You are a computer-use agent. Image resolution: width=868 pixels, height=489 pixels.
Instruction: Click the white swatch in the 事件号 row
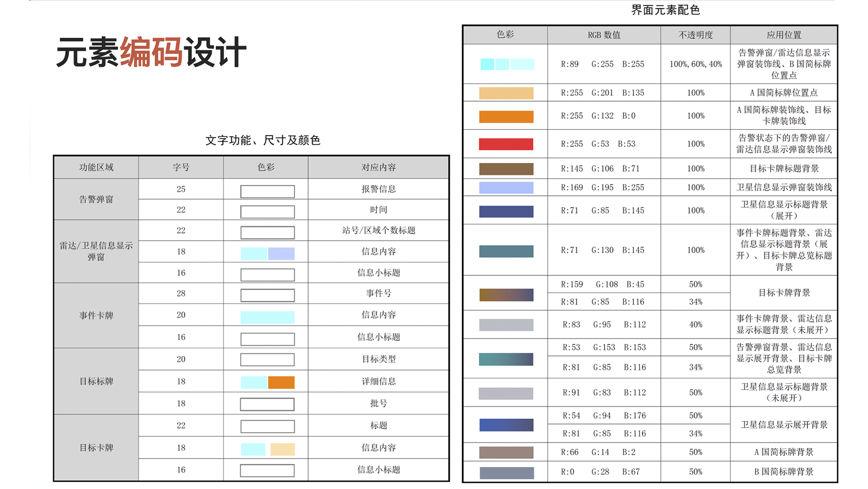click(267, 295)
